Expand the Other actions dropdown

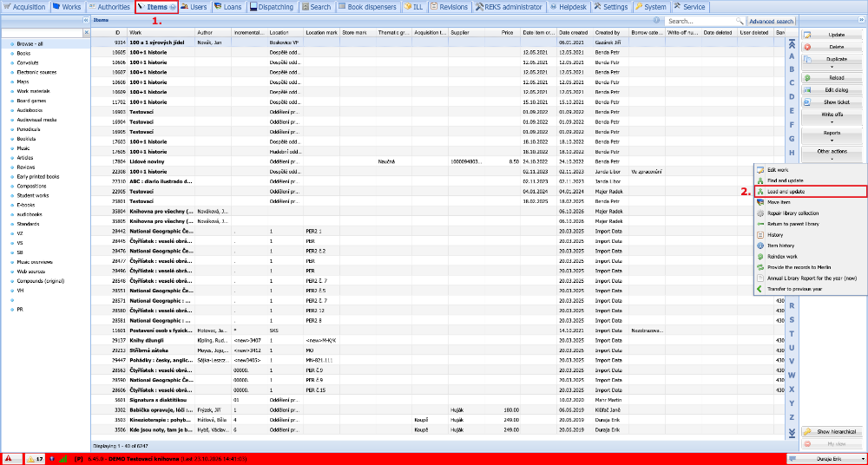pyautogui.click(x=832, y=154)
